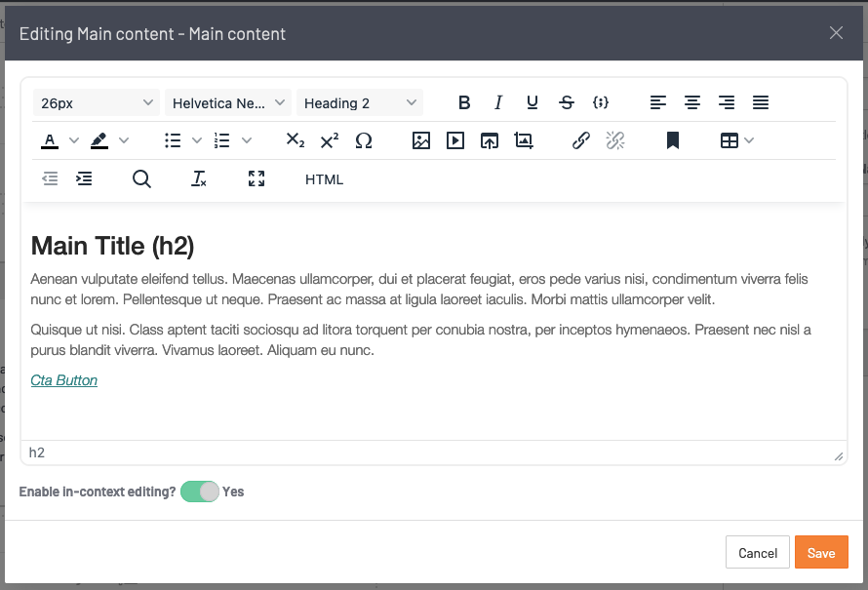Close the editing dialog

pos(836,33)
